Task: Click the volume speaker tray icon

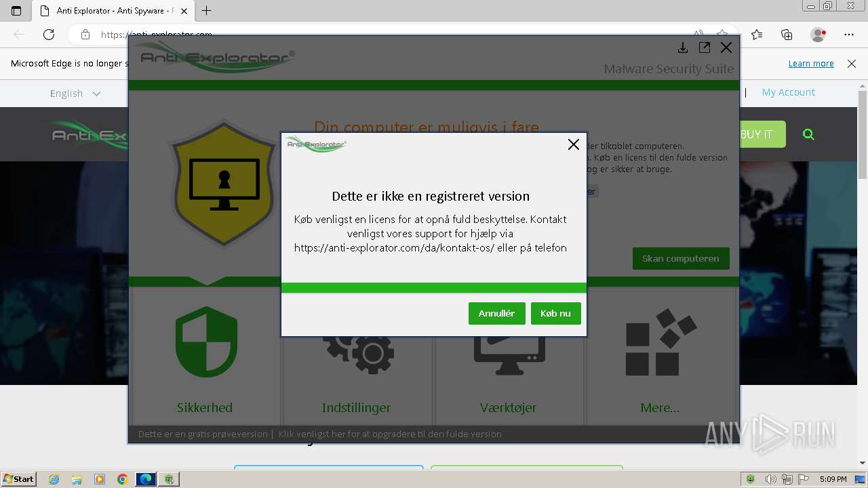Action: pyautogui.click(x=770, y=479)
